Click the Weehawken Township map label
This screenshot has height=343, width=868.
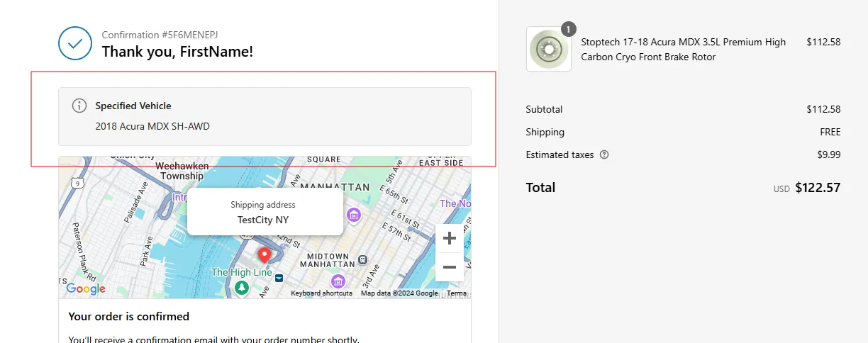coord(182,171)
